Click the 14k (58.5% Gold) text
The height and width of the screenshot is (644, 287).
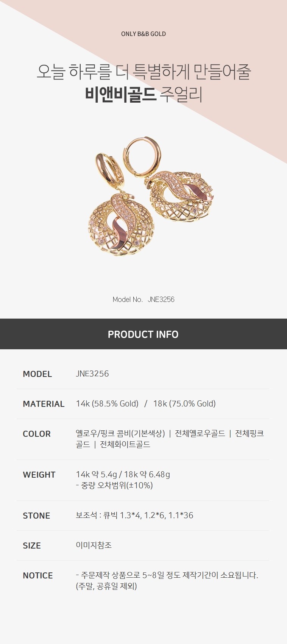click(107, 404)
